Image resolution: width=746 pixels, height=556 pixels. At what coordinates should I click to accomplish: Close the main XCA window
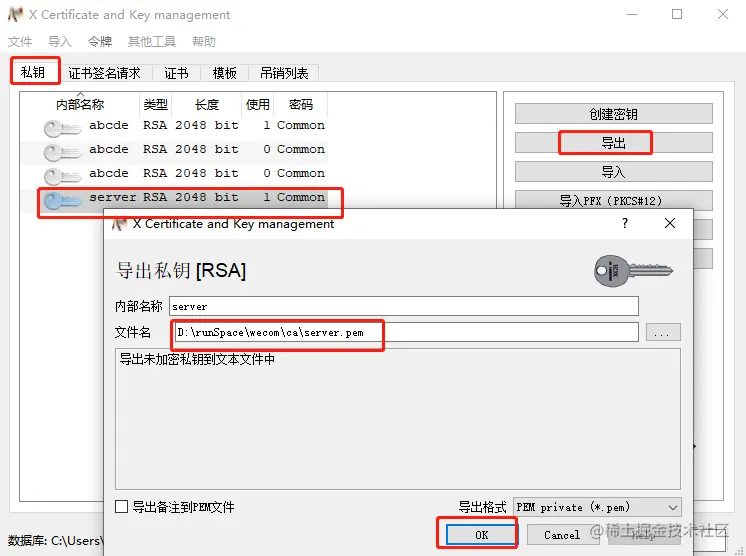(723, 14)
